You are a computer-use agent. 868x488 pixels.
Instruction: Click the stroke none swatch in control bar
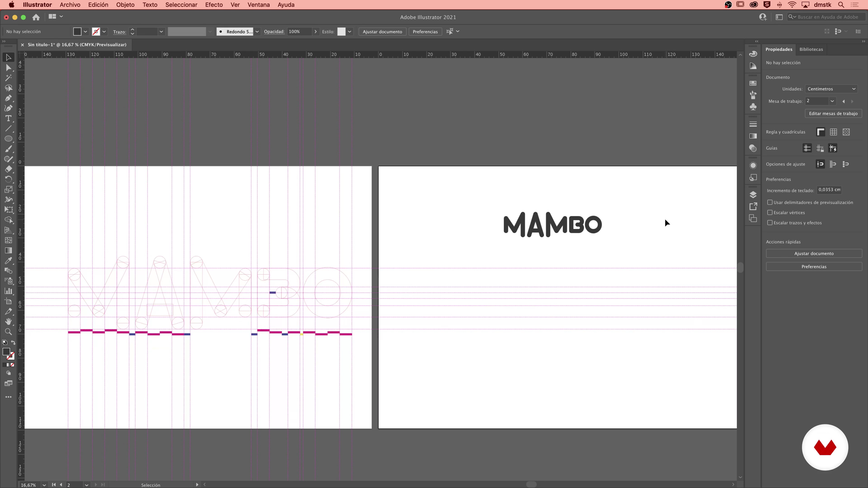[x=96, y=32]
